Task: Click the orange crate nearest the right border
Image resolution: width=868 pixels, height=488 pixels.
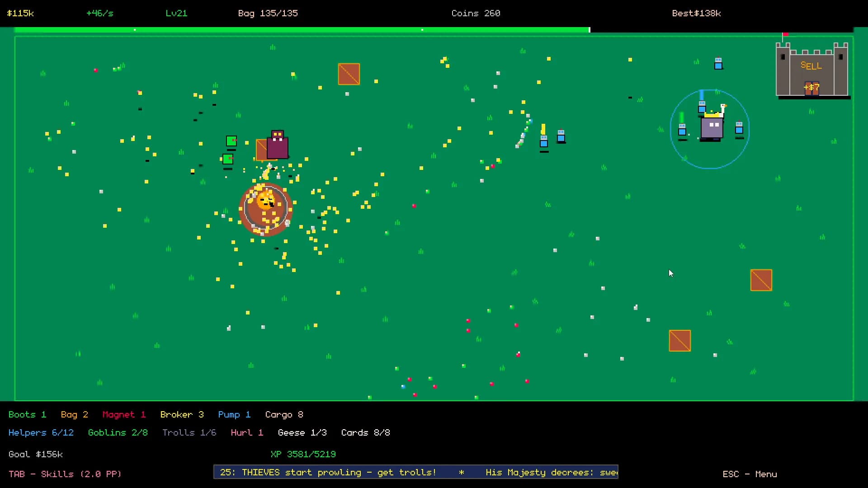Action: 761,280
